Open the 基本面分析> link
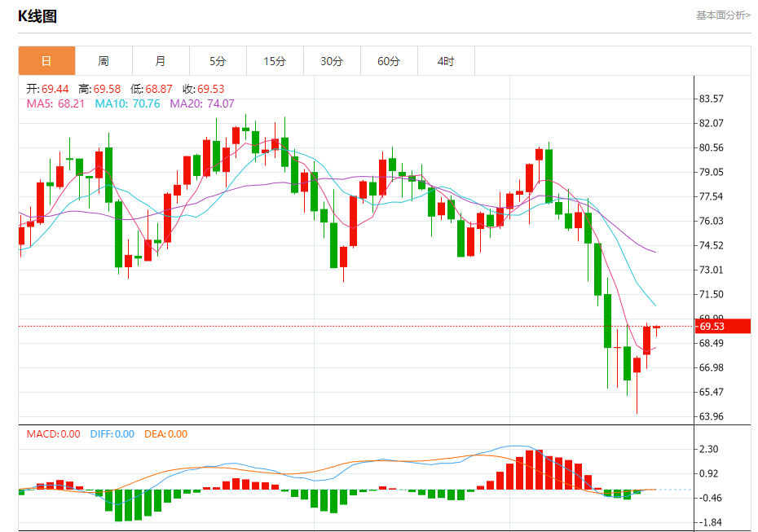The image size is (758, 532). (x=723, y=15)
